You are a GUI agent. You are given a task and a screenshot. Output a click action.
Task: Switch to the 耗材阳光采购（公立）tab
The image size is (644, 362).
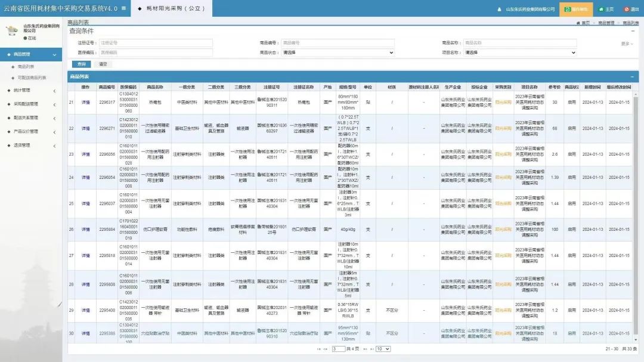tap(171, 8)
